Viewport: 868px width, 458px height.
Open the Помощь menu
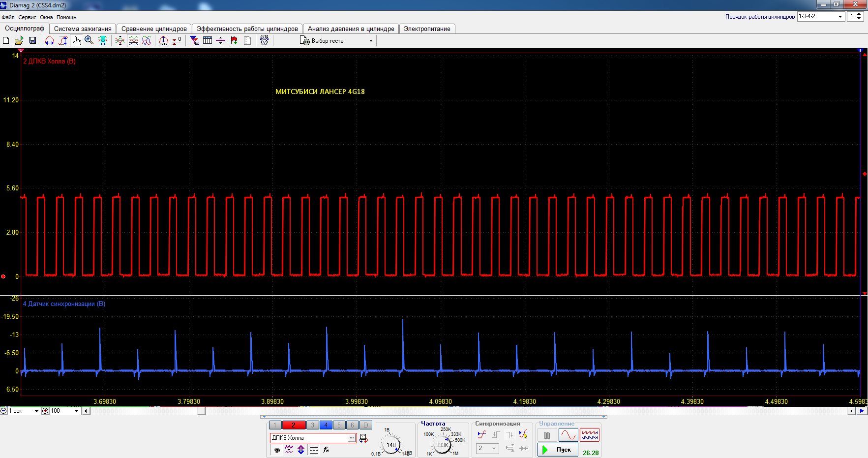tap(66, 17)
